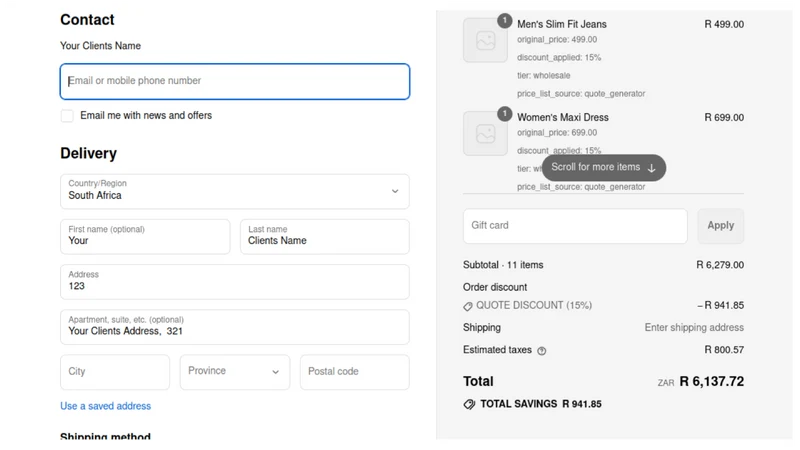Click the Women's Maxi Dress thumbnail
This screenshot has height=450, width=800.
click(x=485, y=134)
